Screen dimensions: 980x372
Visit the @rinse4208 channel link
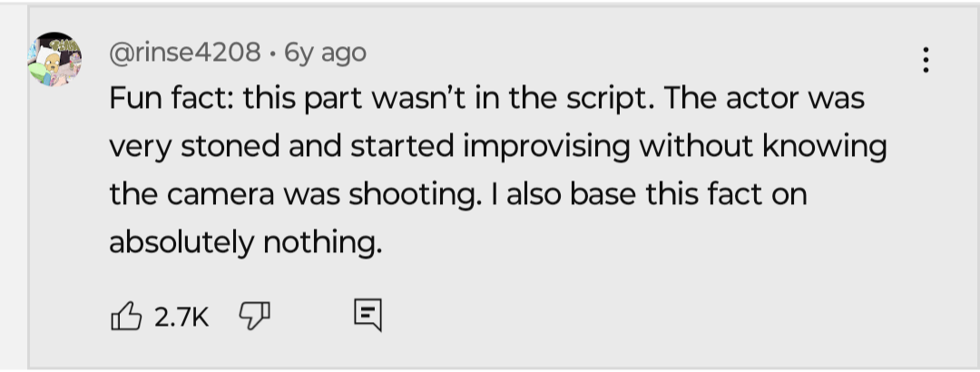(184, 53)
